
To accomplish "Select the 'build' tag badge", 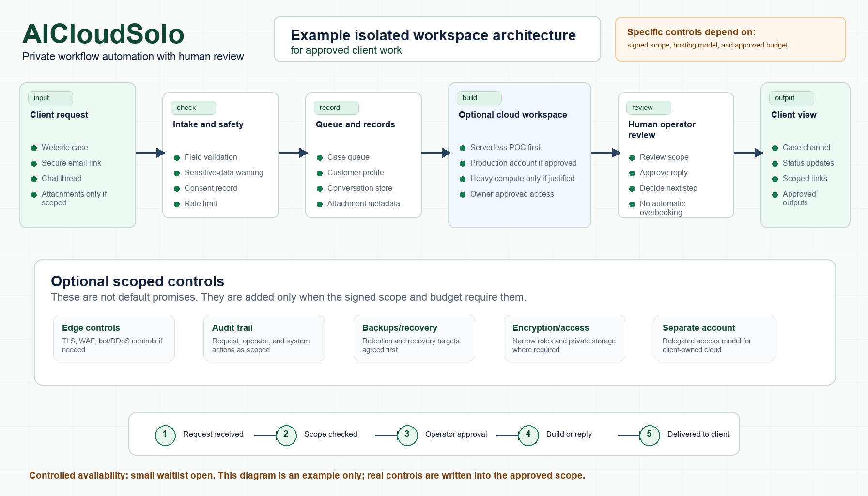I will click(x=479, y=98).
